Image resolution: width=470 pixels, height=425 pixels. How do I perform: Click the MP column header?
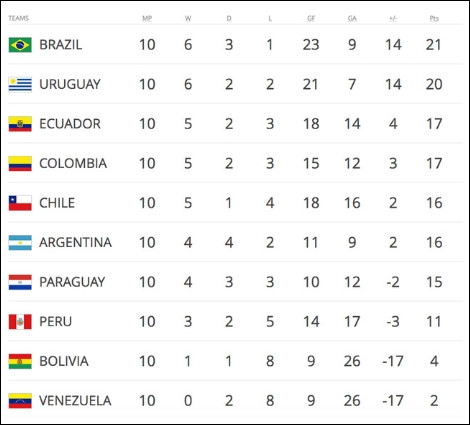(147, 18)
